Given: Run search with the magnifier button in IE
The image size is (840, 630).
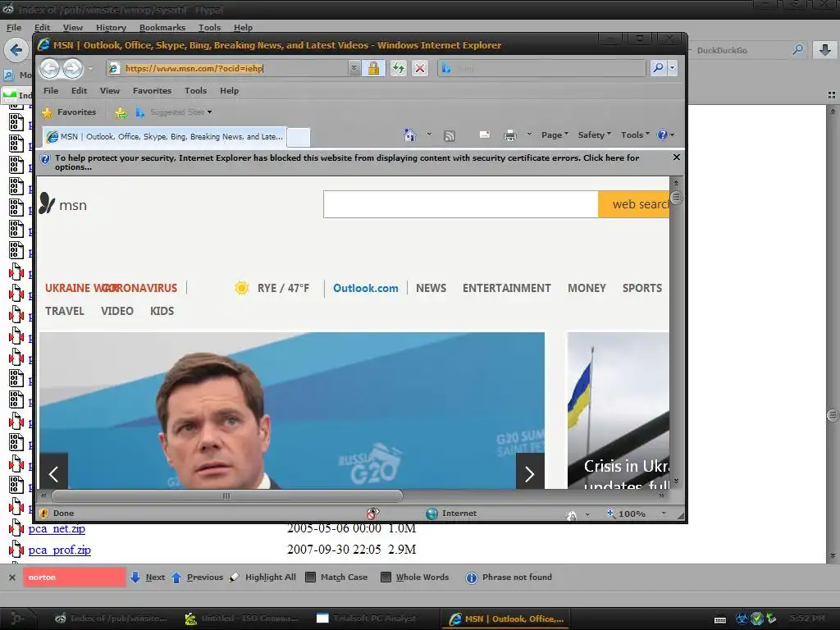Looking at the screenshot, I should point(658,68).
